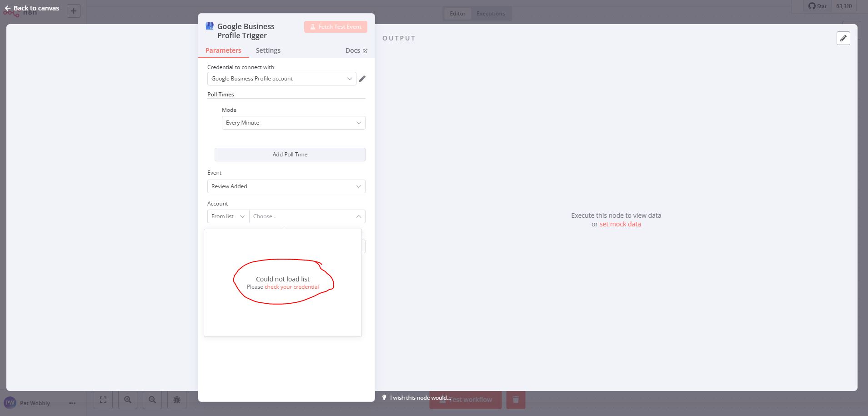
Task: Zoom out on the canvas
Action: (x=152, y=400)
